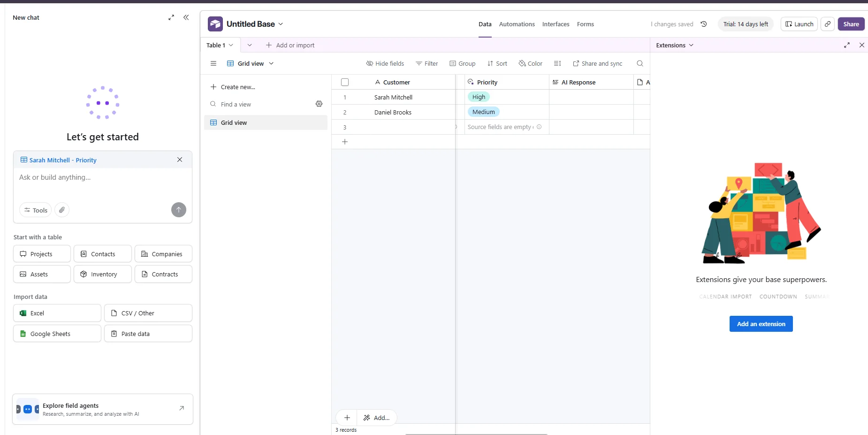Open base revision history icon
The width and height of the screenshot is (868, 435).
704,24
